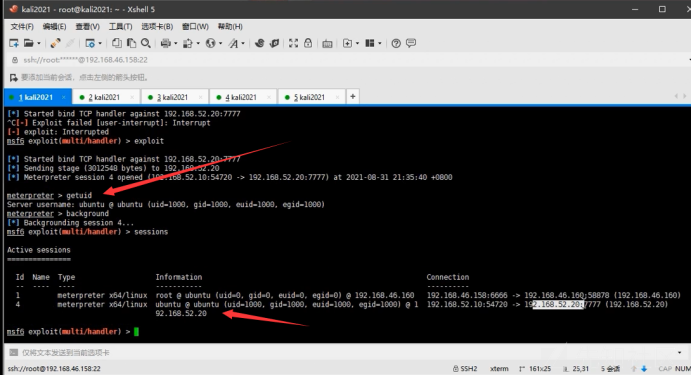
Task: Click the 161x25 terminal size indicator
Action: 535,368
